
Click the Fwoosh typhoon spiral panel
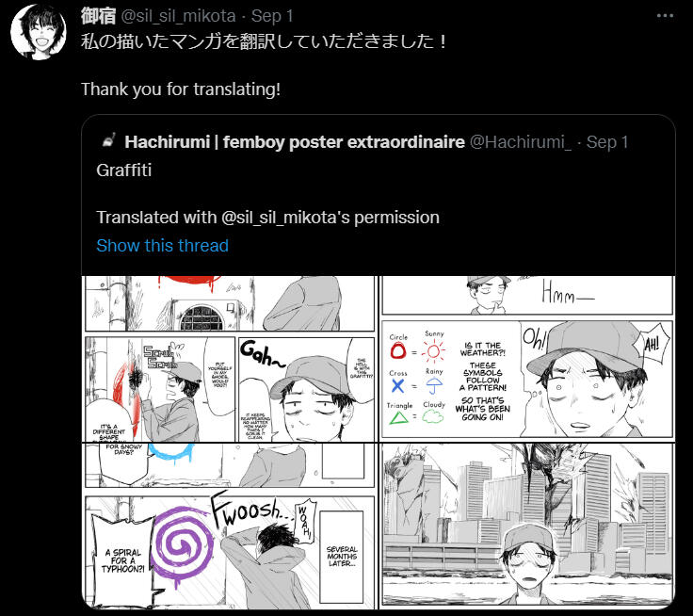point(230,551)
